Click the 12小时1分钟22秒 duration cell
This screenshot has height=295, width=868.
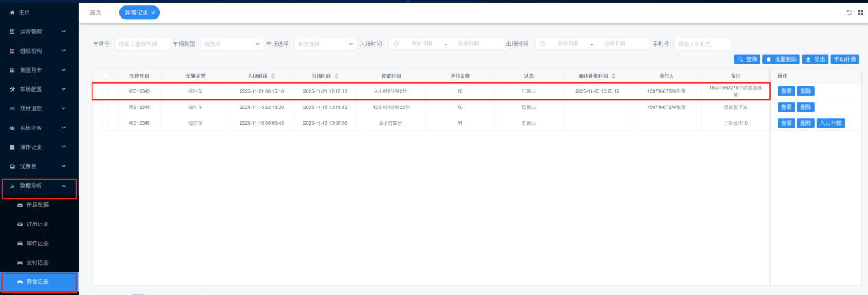391,107
